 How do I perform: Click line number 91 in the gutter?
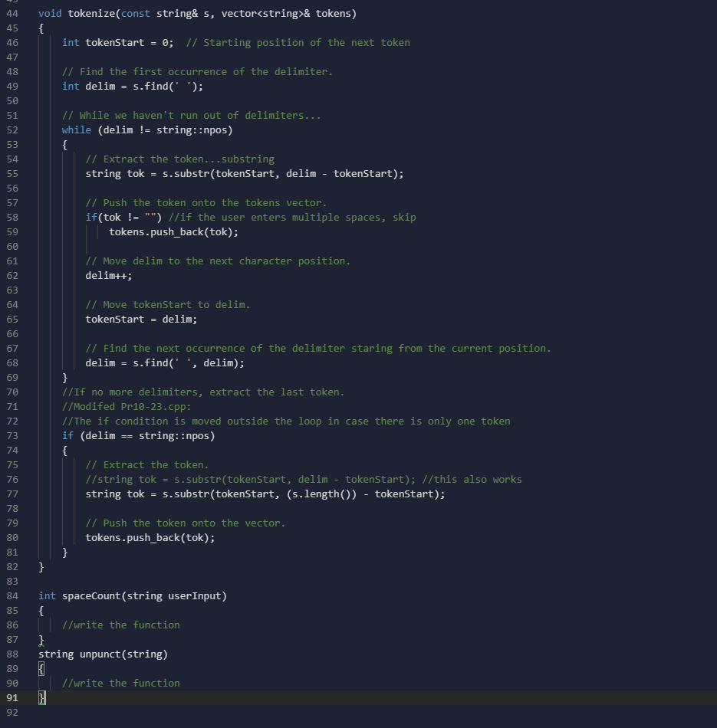click(x=12, y=698)
